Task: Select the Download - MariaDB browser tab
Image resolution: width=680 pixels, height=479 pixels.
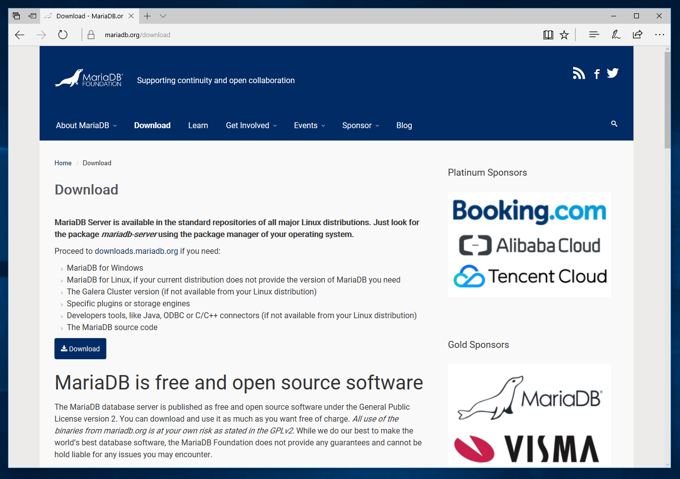Action: [89, 16]
